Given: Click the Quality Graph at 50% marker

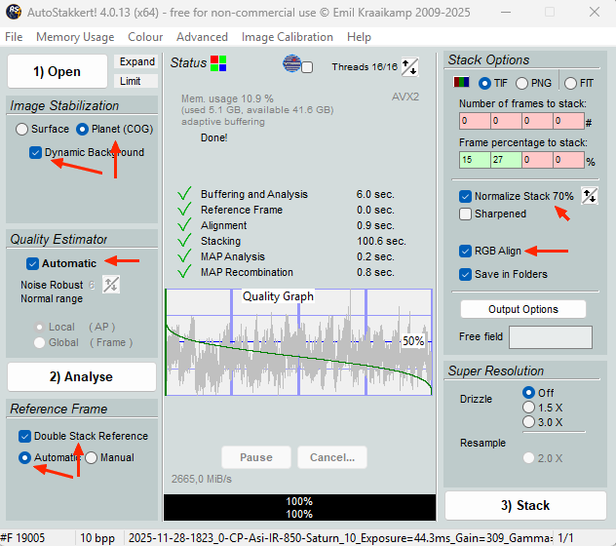Looking at the screenshot, I should point(411,341).
